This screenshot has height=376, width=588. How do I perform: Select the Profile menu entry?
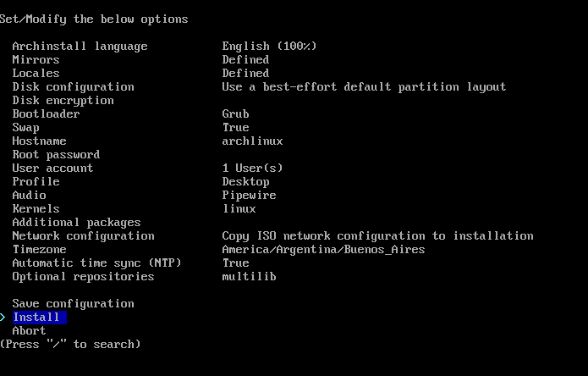(36, 181)
